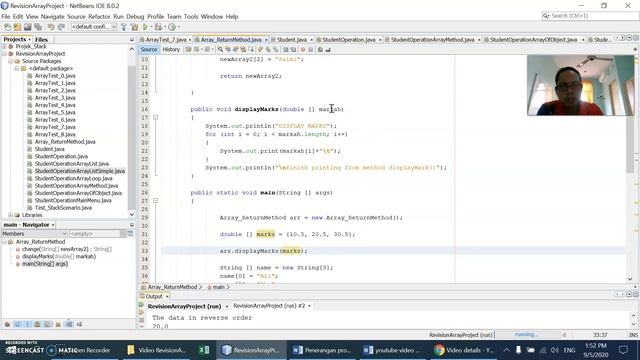Screen dimensions: 640x360
Task: Open Penerangan Word document in taskbar
Action: point(322,350)
